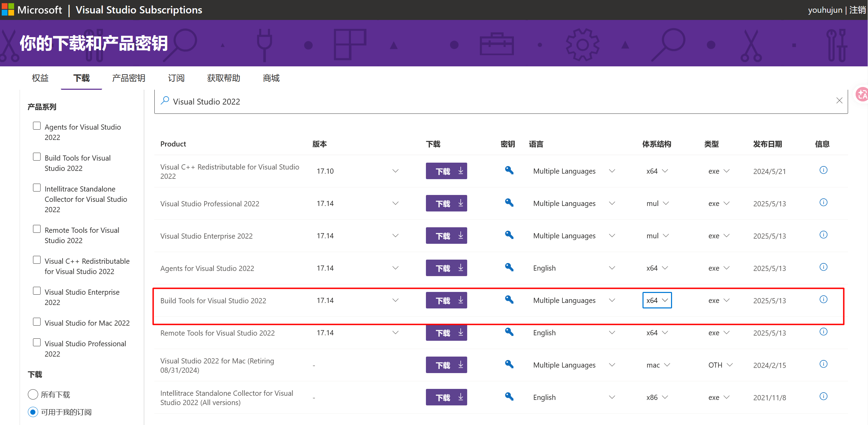Show product key for Visual Studio 2022 for Mac
The image size is (868, 425).
point(509,364)
